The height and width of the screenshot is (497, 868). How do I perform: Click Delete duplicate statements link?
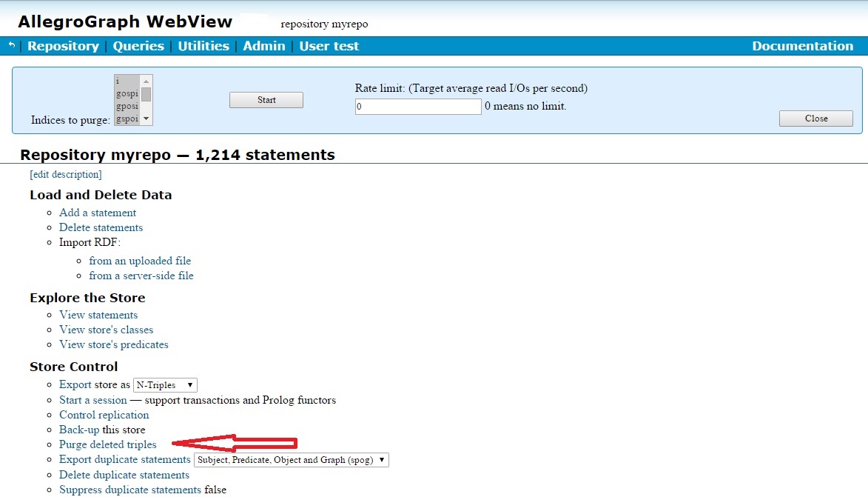coord(124,475)
